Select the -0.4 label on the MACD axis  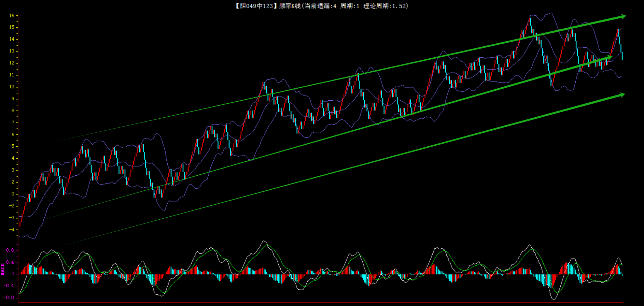9,286
